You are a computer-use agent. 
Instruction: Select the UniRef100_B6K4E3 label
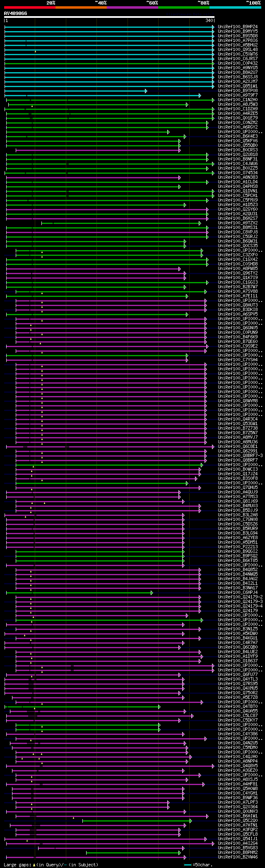[238, 136]
